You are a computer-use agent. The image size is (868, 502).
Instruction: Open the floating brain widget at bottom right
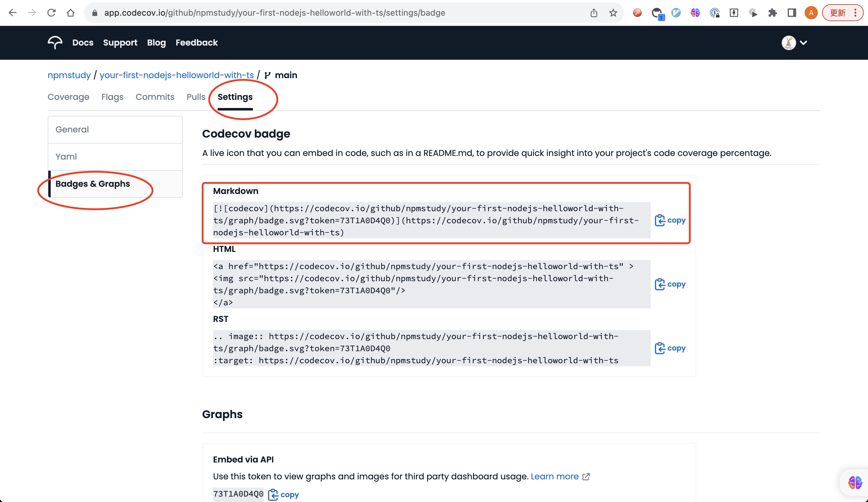tap(854, 482)
